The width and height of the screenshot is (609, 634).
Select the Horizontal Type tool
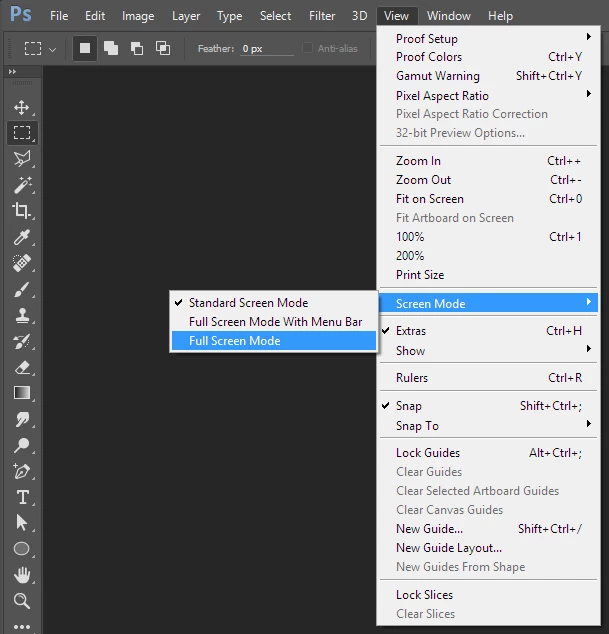point(22,497)
